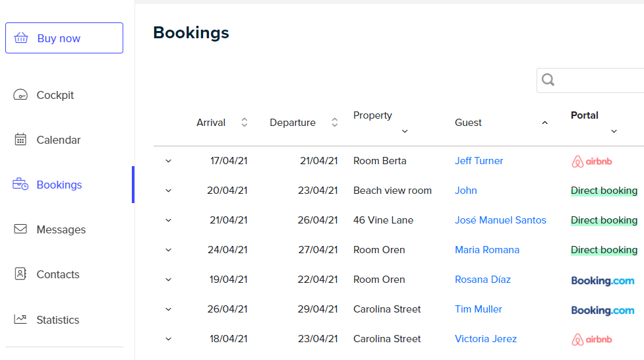Expand the Jeff Turner booking row
This screenshot has height=360, width=644.
[168, 161]
